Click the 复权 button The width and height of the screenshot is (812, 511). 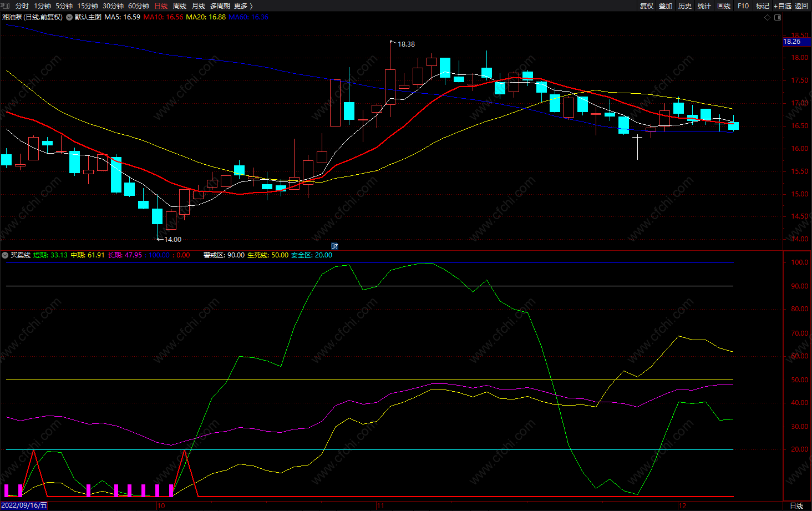[647, 6]
